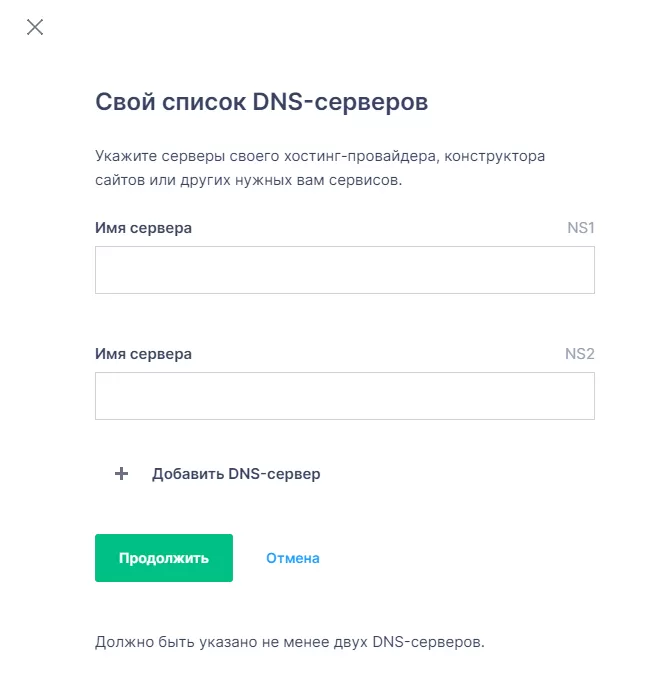Click the Должно быть указано footer note

289,642
